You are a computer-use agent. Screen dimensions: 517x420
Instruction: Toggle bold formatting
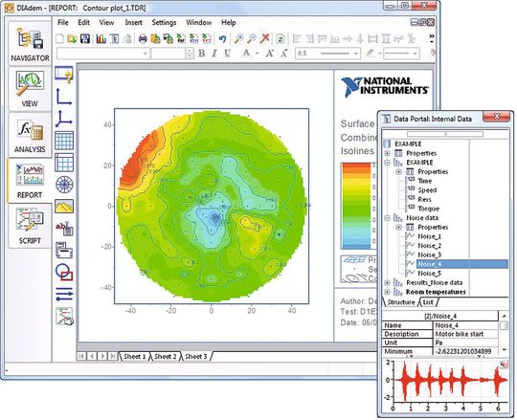[201, 53]
